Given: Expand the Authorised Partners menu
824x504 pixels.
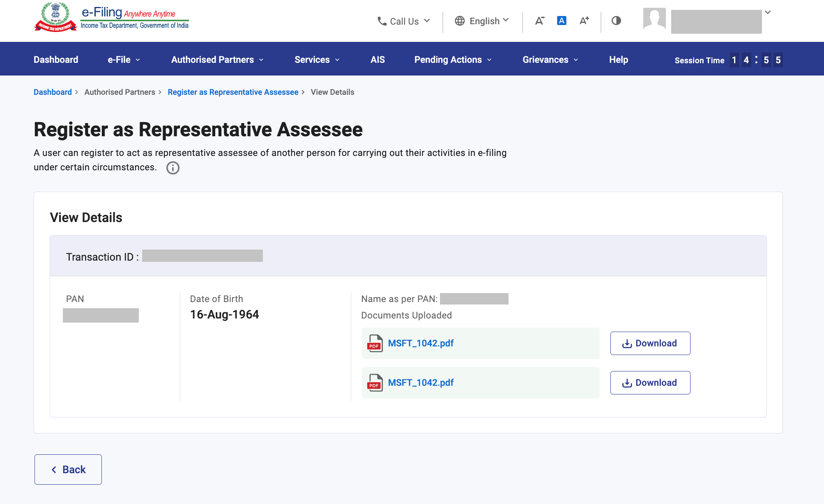Looking at the screenshot, I should point(217,60).
